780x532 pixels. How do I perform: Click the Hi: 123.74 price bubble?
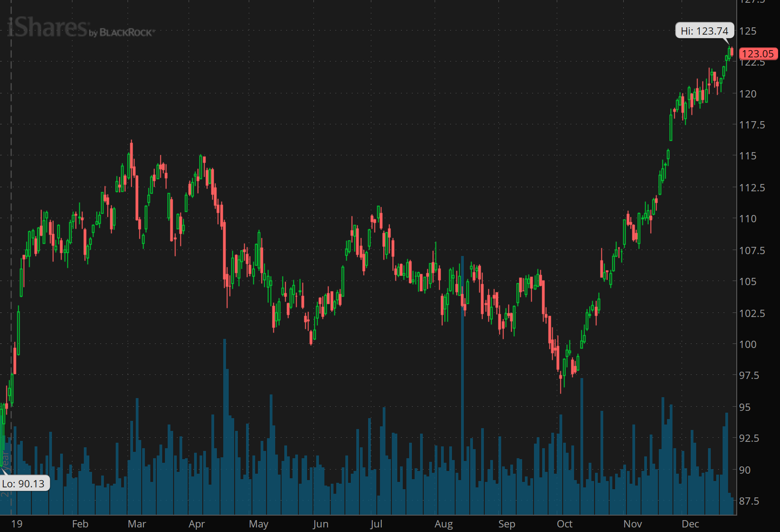[x=704, y=31]
